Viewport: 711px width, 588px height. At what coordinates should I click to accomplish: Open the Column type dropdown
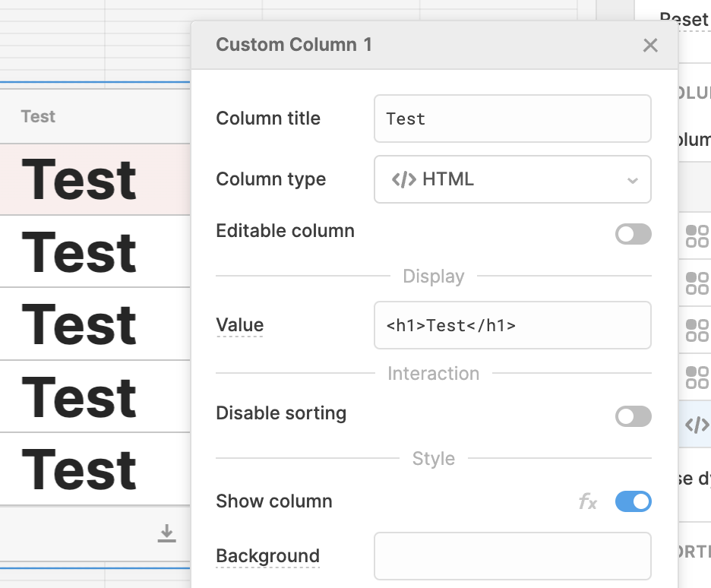513,179
